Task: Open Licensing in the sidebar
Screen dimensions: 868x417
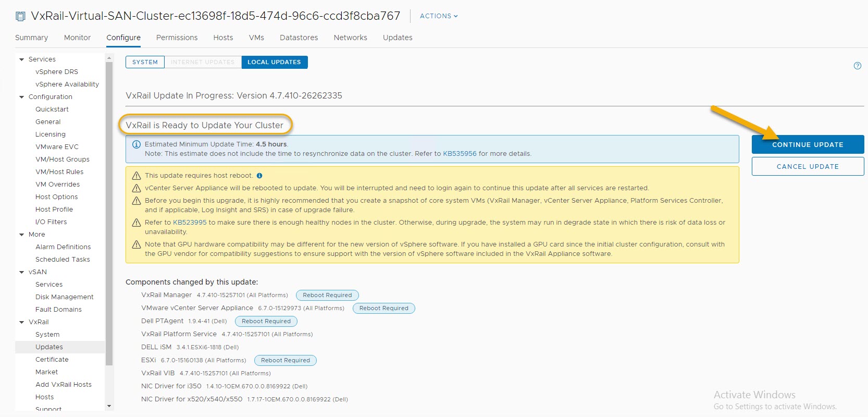Action: [51, 134]
